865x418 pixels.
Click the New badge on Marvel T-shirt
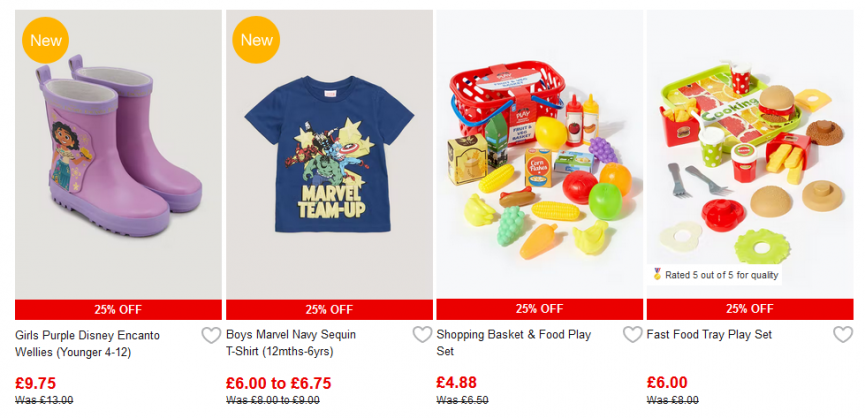[257, 40]
